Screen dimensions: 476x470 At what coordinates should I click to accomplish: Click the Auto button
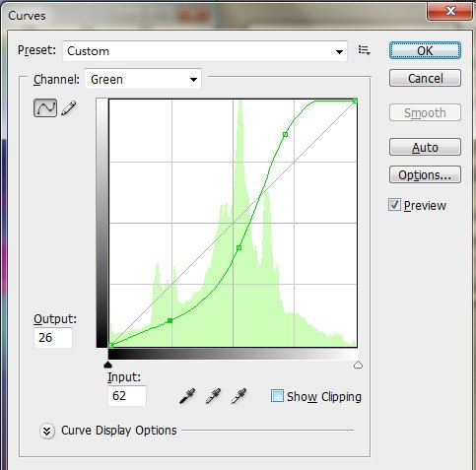(x=425, y=147)
